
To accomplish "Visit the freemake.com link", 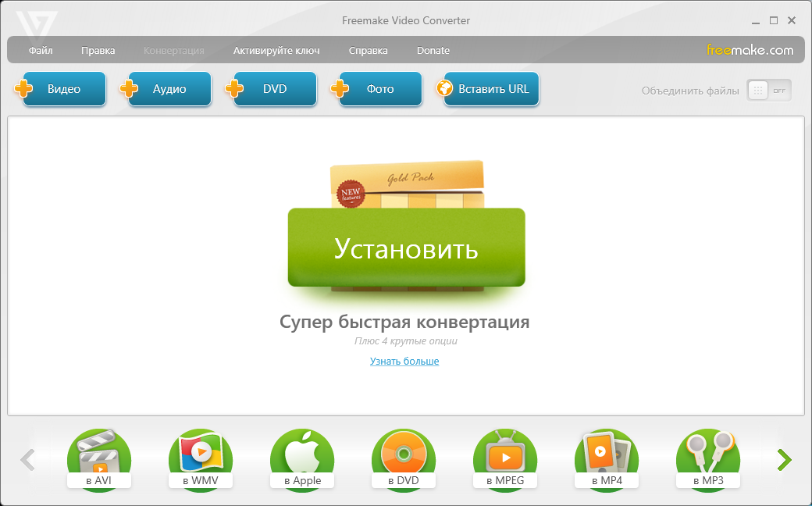I will (x=750, y=50).
